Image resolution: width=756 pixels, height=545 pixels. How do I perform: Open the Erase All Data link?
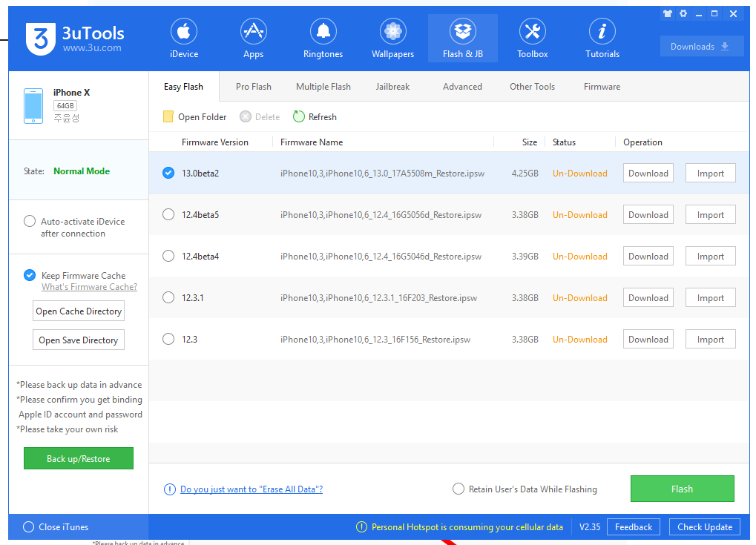pos(252,489)
